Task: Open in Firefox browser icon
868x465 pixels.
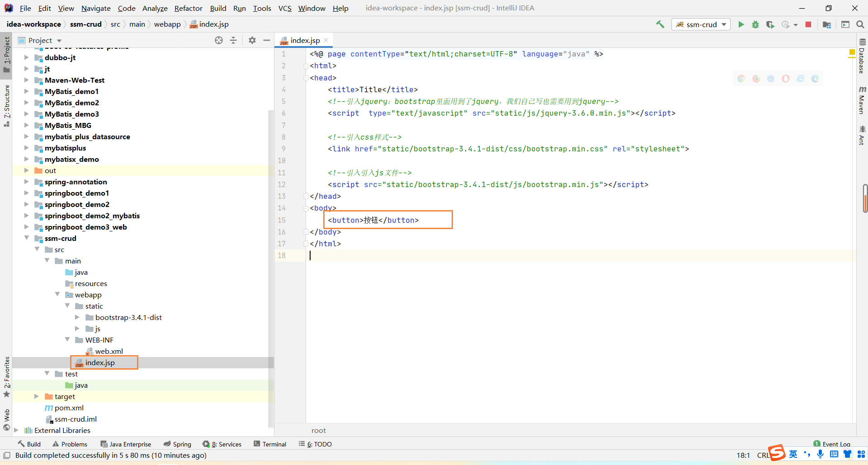Action: (x=756, y=79)
